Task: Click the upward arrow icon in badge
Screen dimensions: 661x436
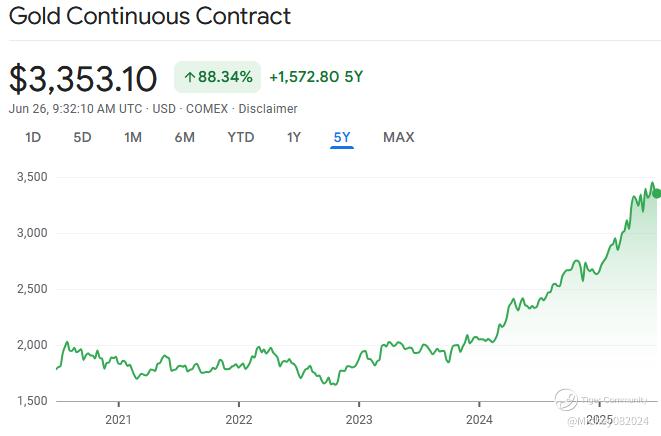Action: click(190, 77)
